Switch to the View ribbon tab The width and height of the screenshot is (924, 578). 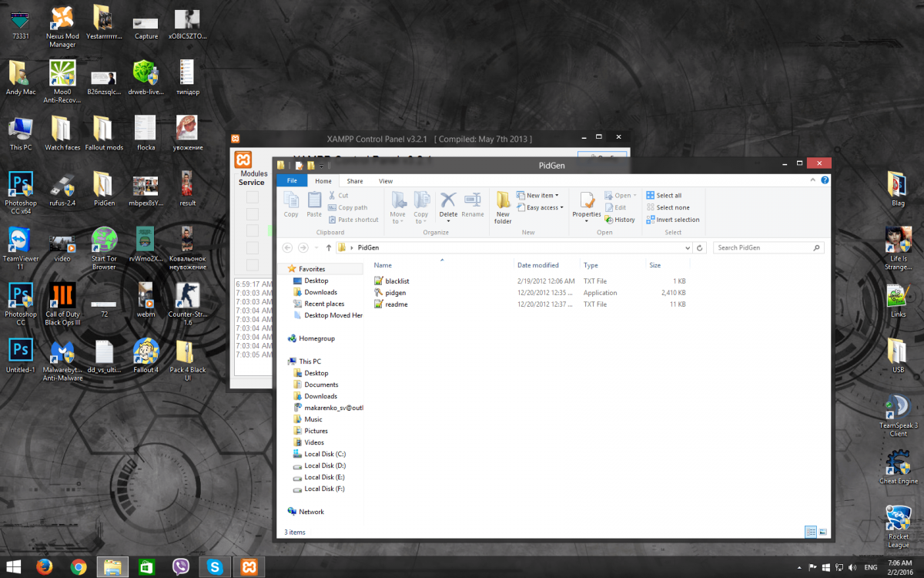coord(386,181)
